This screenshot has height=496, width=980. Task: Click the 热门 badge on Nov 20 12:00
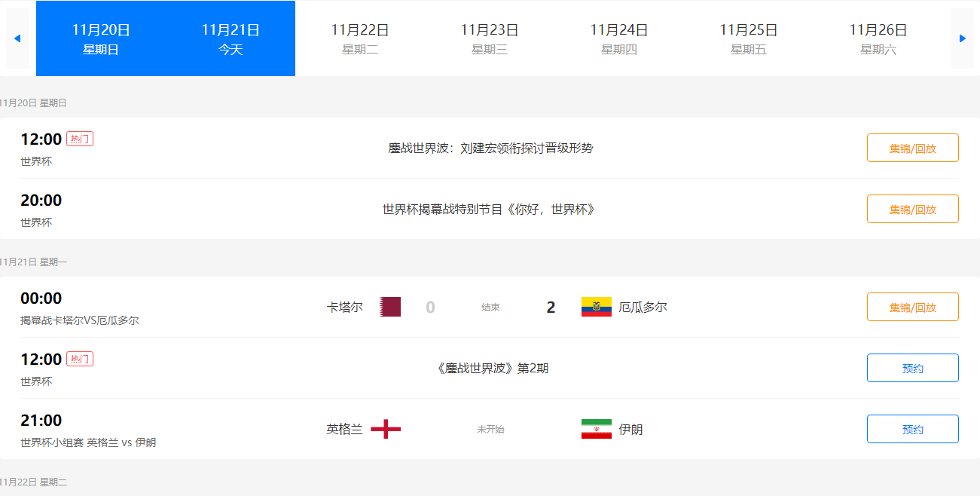[80, 139]
